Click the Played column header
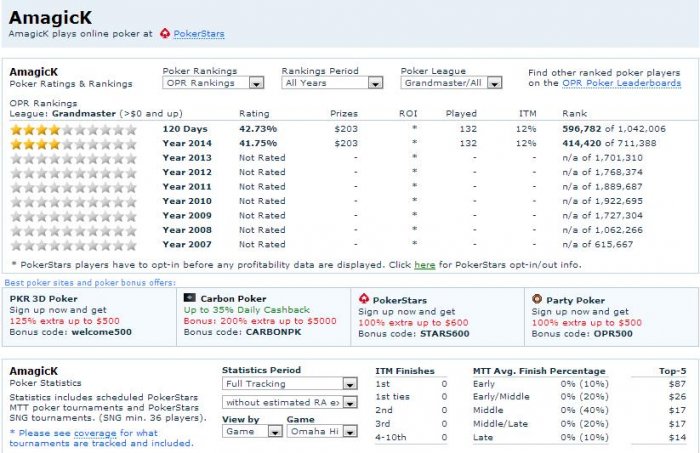Image resolution: width=700 pixels, height=453 pixels. pyautogui.click(x=461, y=114)
